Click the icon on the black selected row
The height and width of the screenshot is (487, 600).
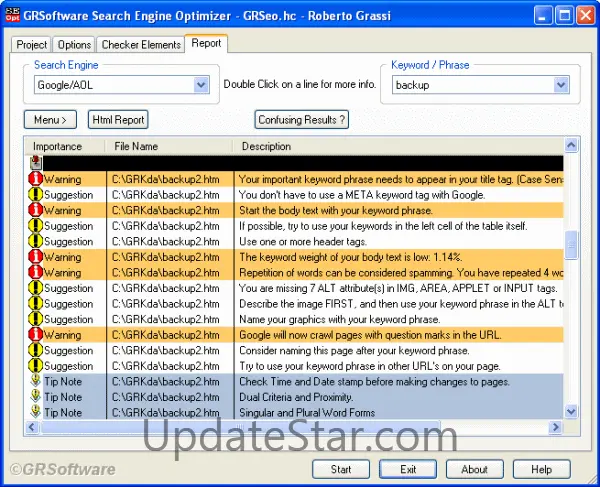pyautogui.click(x=36, y=163)
